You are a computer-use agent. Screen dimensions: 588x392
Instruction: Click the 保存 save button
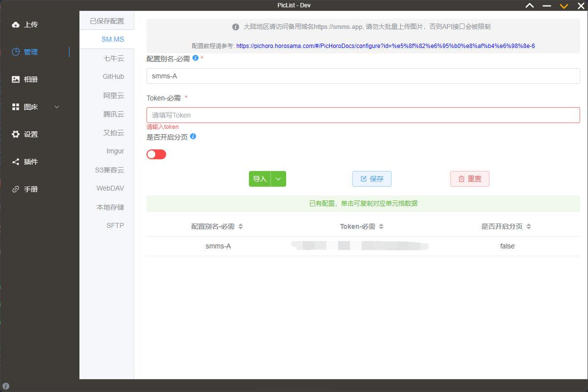tap(371, 179)
